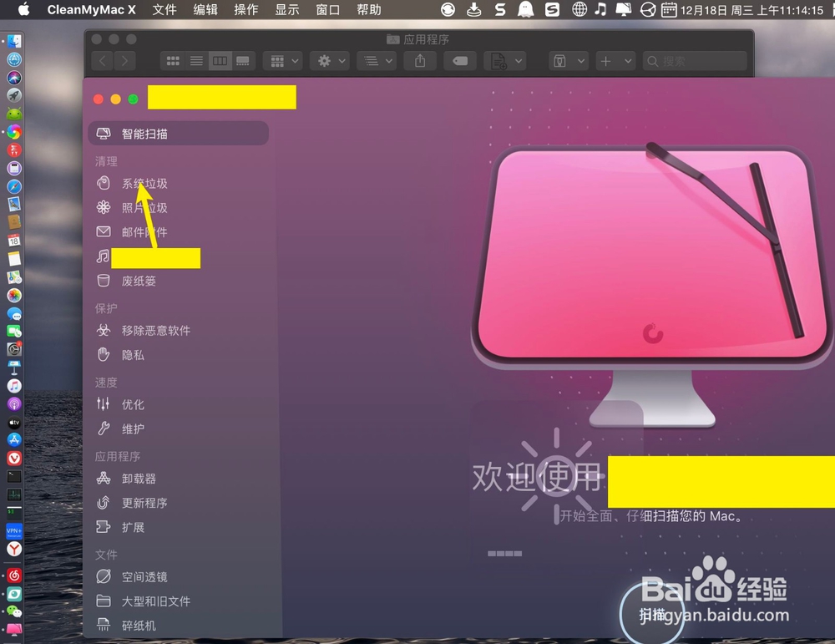Click Finder share button

(420, 61)
